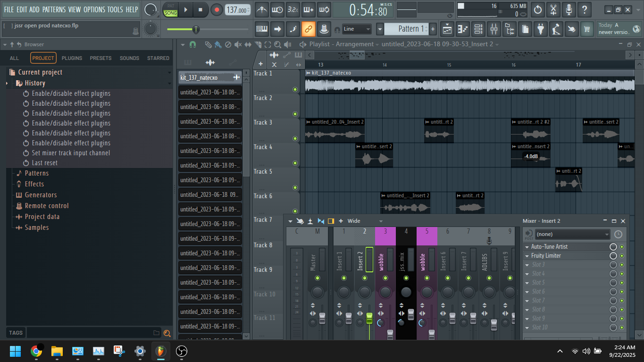Switch to the PLUGINS browser tab
Image resolution: width=644 pixels, height=362 pixels.
point(72,58)
